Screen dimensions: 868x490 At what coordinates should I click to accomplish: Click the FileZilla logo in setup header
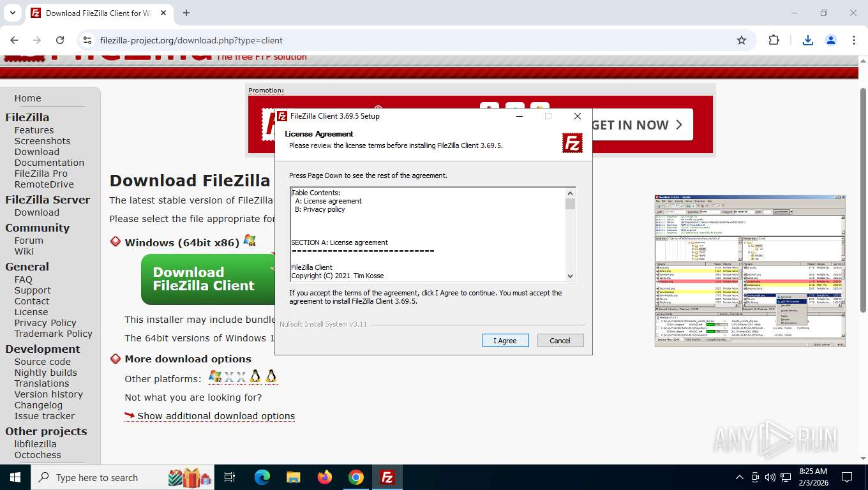click(x=572, y=143)
